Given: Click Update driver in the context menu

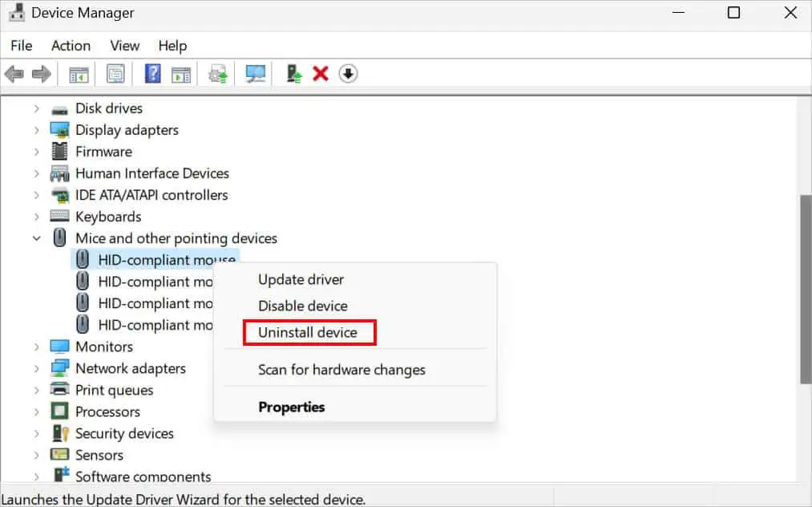Looking at the screenshot, I should coord(301,279).
